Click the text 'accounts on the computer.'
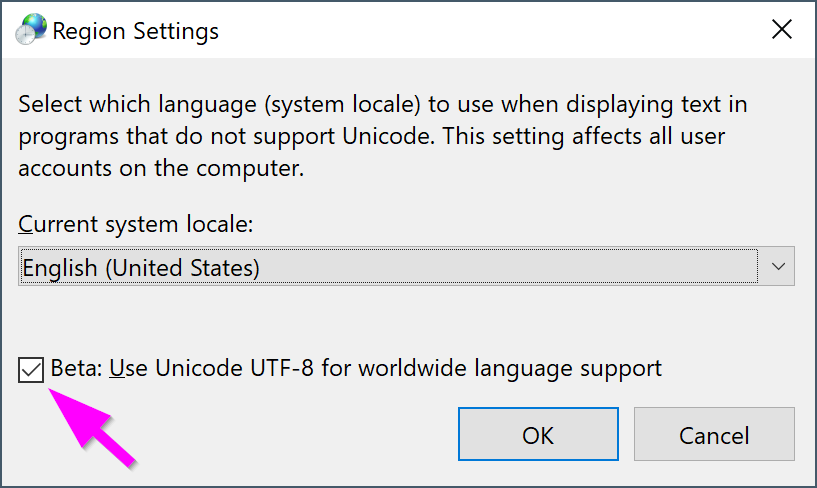The height and width of the screenshot is (488, 817). tap(161, 168)
